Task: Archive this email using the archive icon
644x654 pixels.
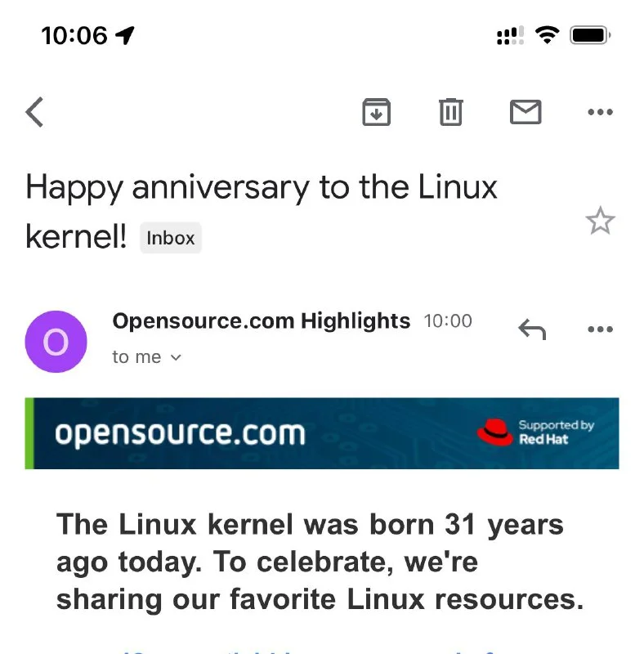Action: [x=376, y=112]
